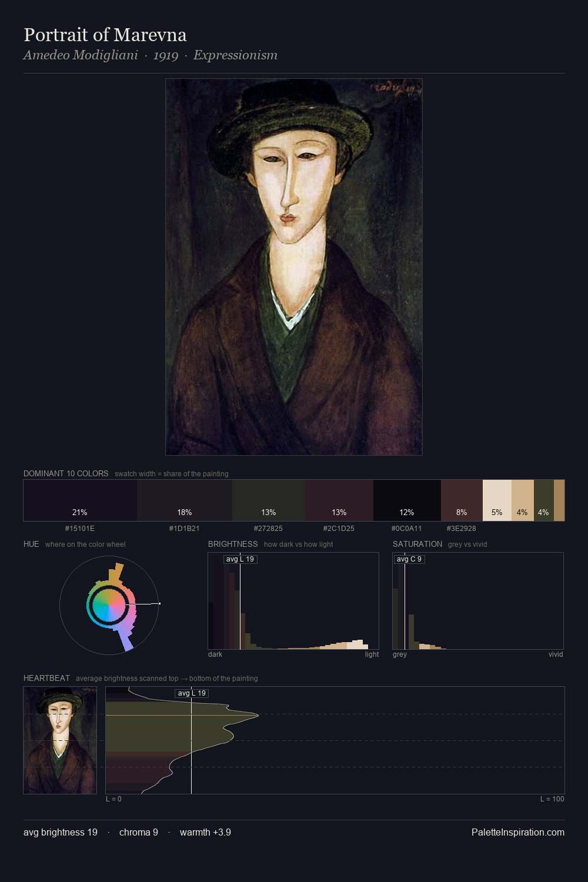The image size is (588, 882).
Task: Click the 'warmth +3.9' footer stat
Action: [x=205, y=832]
